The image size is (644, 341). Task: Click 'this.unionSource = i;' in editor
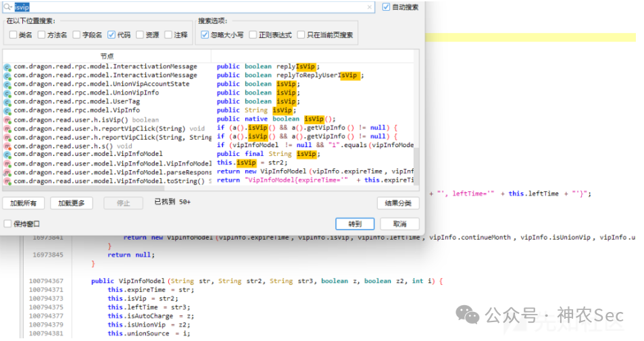pos(149,334)
